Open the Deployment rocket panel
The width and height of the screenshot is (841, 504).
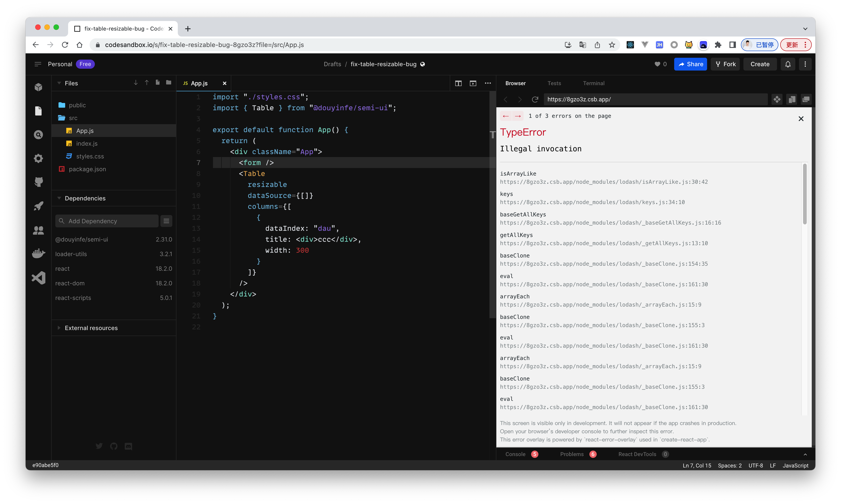[x=38, y=206]
